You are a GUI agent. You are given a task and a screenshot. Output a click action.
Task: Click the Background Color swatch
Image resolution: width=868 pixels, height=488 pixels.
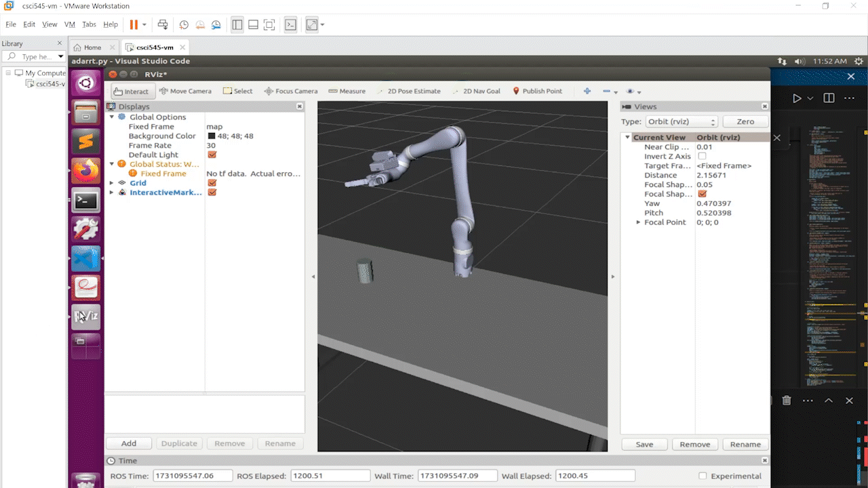pyautogui.click(x=212, y=136)
